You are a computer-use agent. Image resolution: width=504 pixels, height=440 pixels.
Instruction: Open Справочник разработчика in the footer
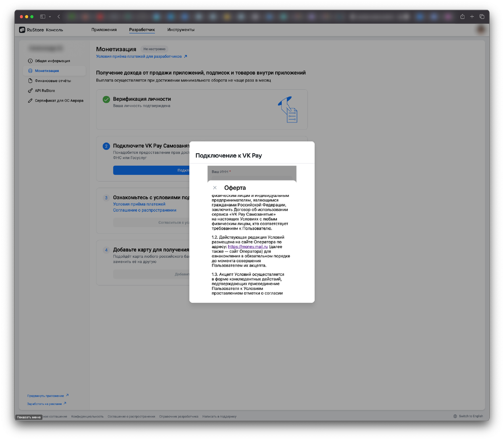178,416
